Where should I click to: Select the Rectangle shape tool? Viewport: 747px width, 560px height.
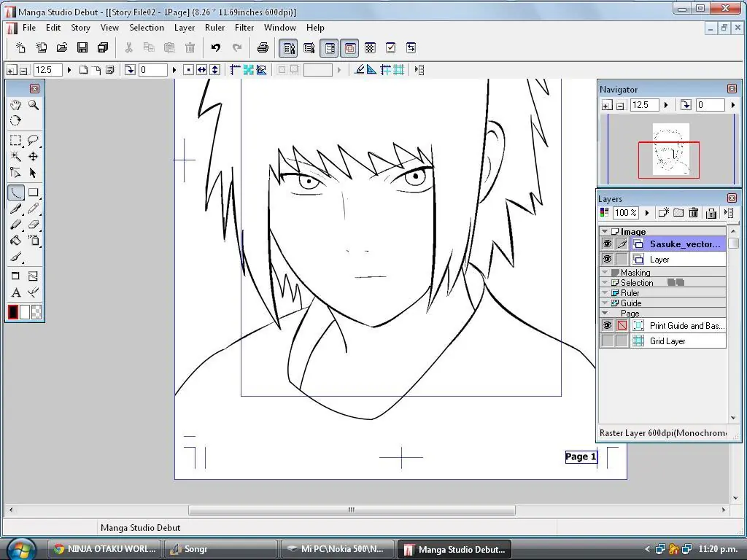pyautogui.click(x=34, y=192)
